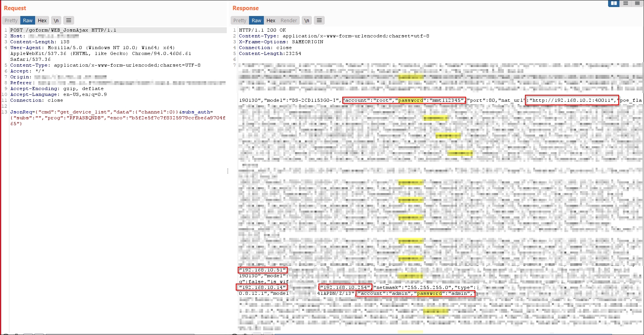Click the HTTP/1.1 200 OK status line

click(x=262, y=30)
